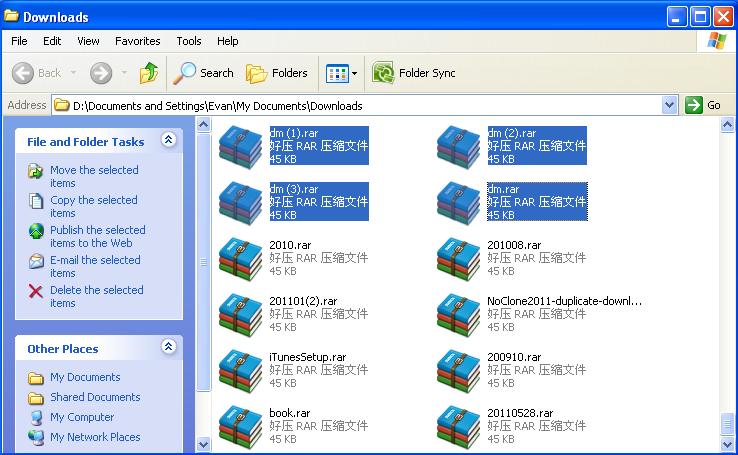Click the task pane scrollbar thumb
Viewport: 738px width, 455px height.
tap(203, 262)
